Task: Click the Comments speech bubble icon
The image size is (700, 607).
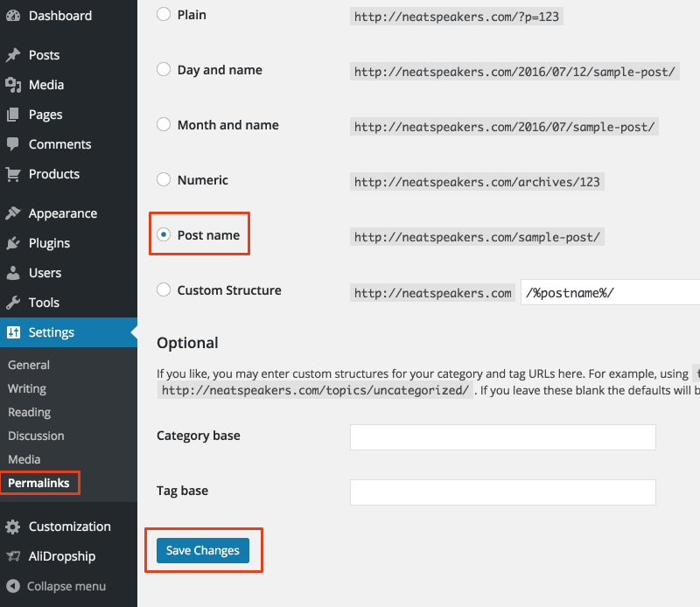Action: tap(13, 144)
